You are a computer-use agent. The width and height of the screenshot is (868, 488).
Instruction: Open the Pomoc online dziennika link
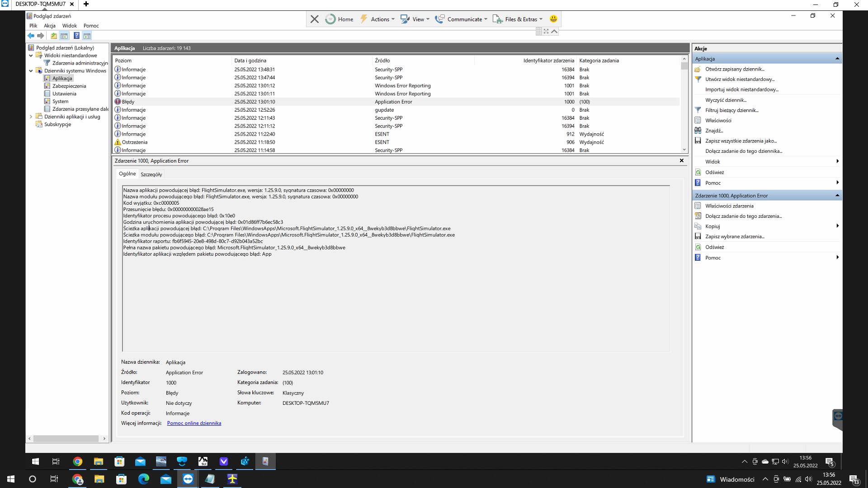click(194, 423)
